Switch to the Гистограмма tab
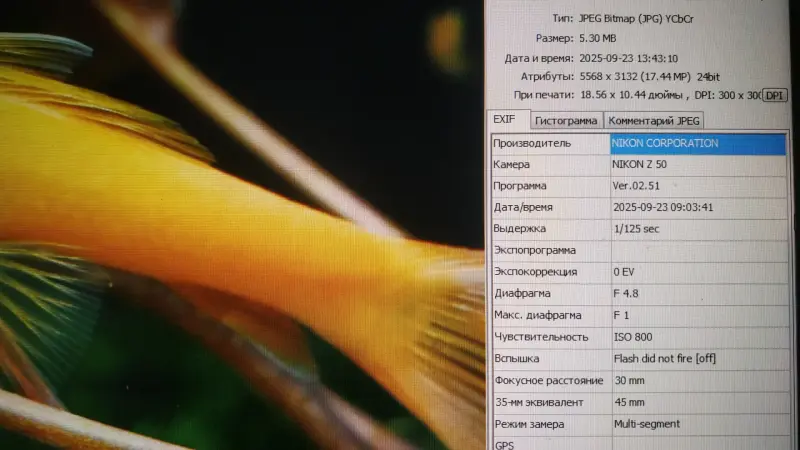 pos(566,120)
